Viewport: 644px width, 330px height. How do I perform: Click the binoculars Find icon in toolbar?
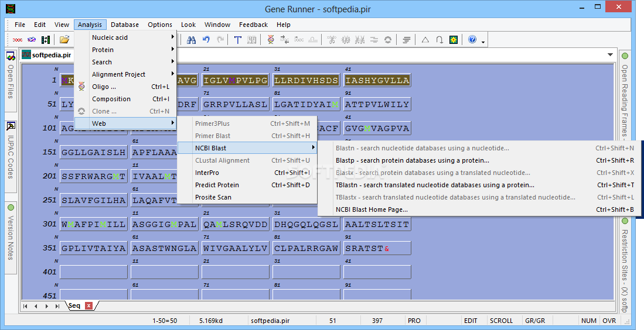tap(191, 40)
